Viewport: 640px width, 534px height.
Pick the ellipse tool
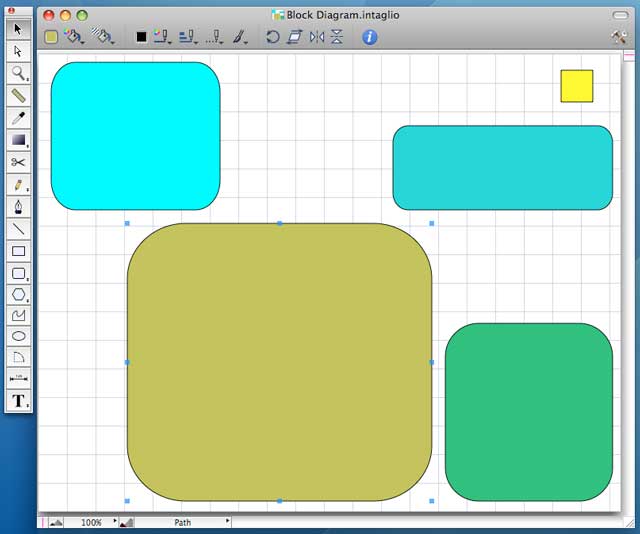(x=18, y=336)
